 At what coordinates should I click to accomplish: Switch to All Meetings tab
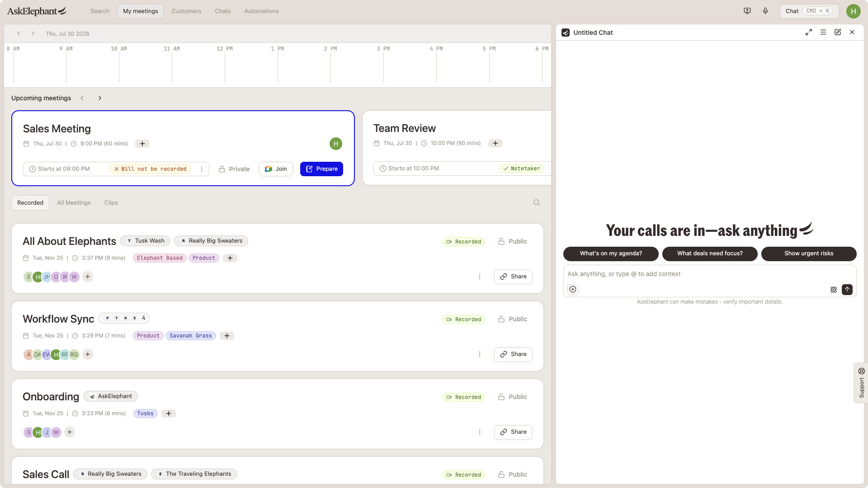[x=74, y=202]
